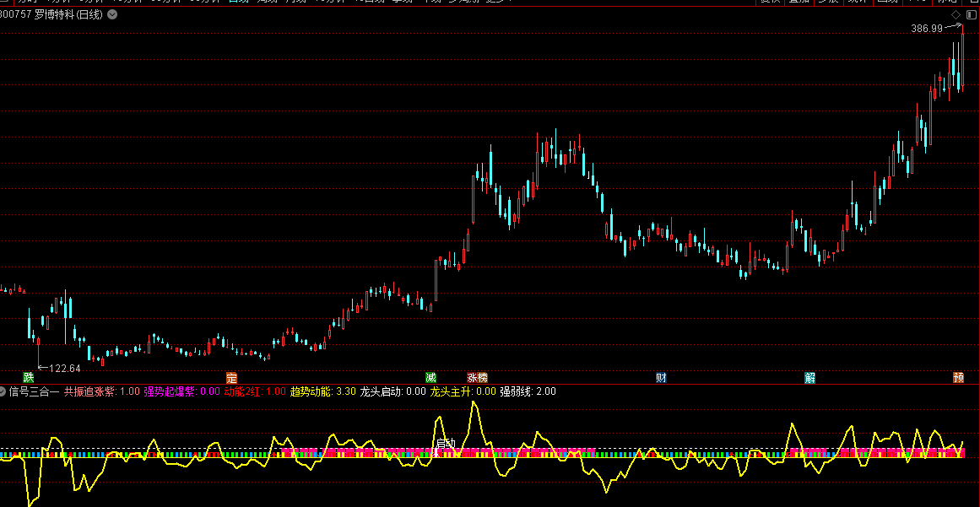Open the red 涨榜 event marker
This screenshot has width=980, height=507.
[477, 377]
